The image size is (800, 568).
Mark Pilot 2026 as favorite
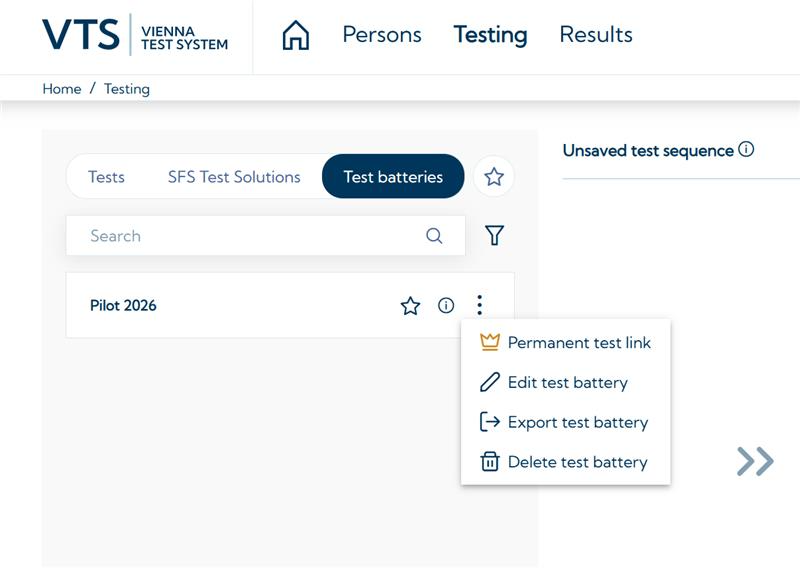pyautogui.click(x=410, y=306)
